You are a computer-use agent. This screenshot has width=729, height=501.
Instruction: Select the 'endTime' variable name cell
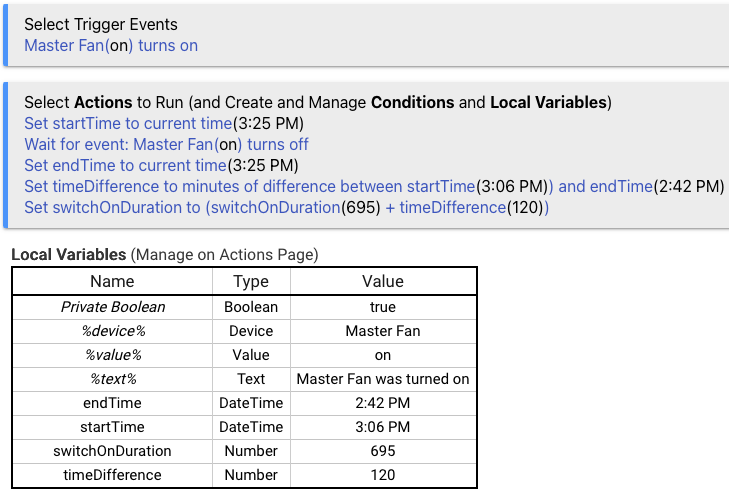[112, 403]
